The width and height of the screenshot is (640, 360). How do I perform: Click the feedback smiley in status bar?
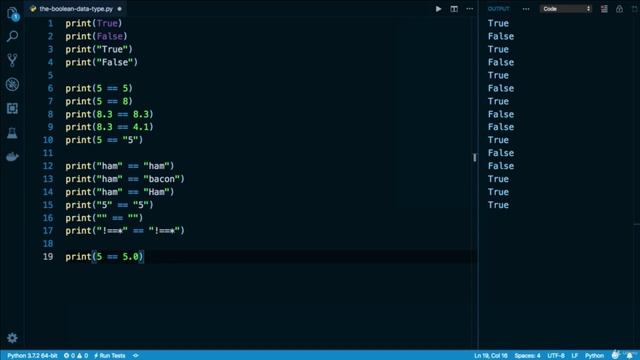pyautogui.click(x=615, y=355)
